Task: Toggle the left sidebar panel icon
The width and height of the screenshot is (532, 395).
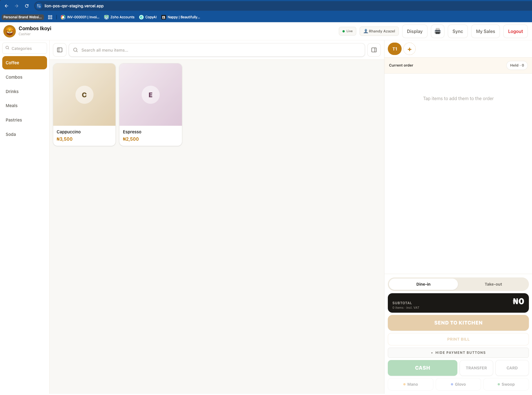Action: click(x=60, y=50)
